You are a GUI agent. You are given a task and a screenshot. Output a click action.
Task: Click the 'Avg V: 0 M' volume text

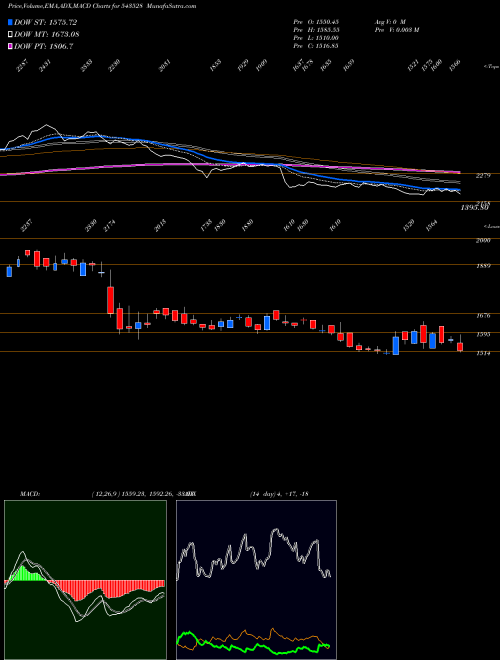coord(389,21)
